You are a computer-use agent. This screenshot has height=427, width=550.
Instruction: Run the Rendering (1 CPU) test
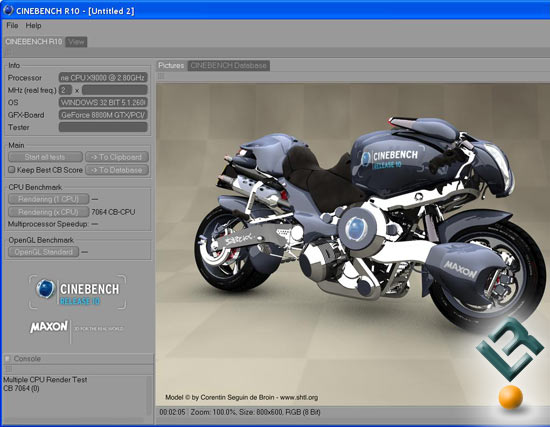point(48,199)
